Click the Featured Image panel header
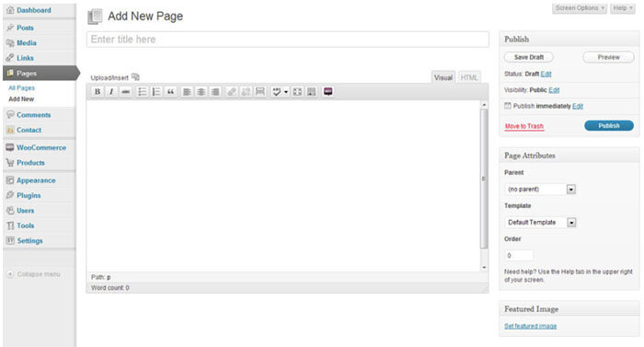Viewport: 644px width, 347px height. [x=569, y=309]
